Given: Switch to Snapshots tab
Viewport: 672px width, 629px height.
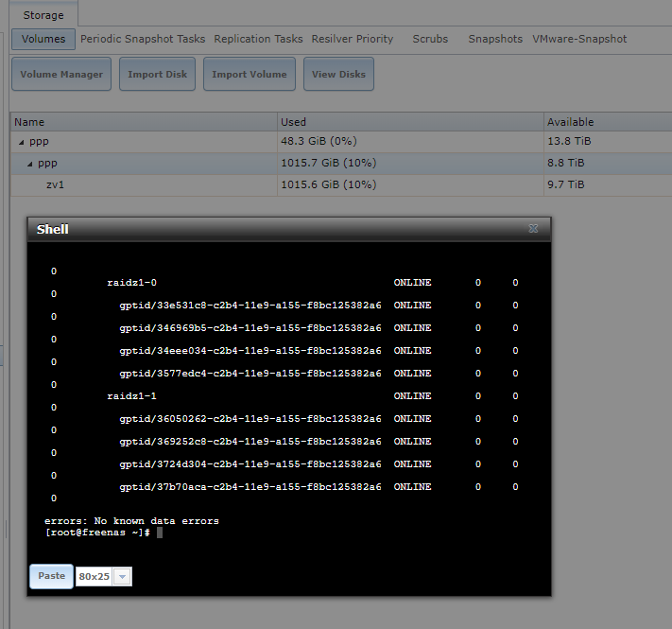Looking at the screenshot, I should coord(495,39).
